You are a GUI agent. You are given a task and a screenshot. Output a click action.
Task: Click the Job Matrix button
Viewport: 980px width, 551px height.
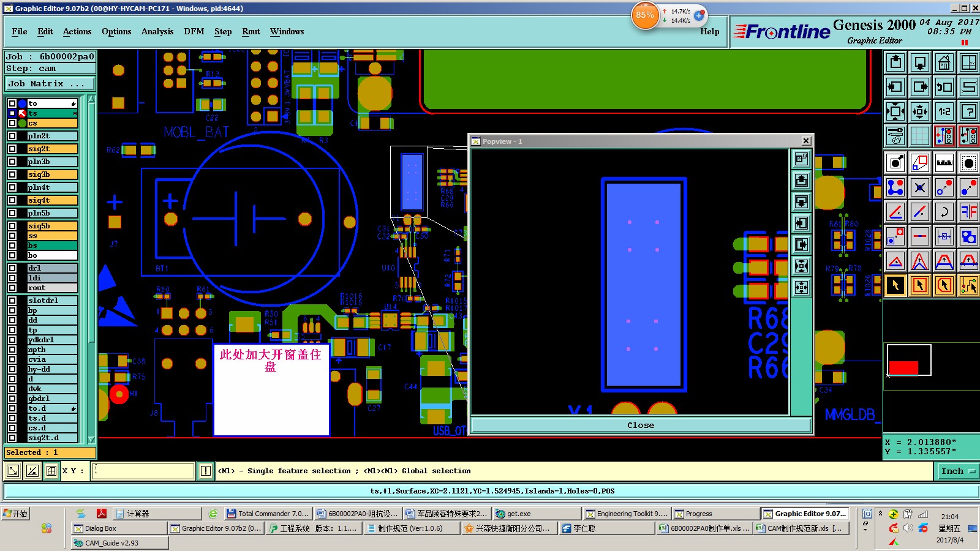tap(51, 84)
